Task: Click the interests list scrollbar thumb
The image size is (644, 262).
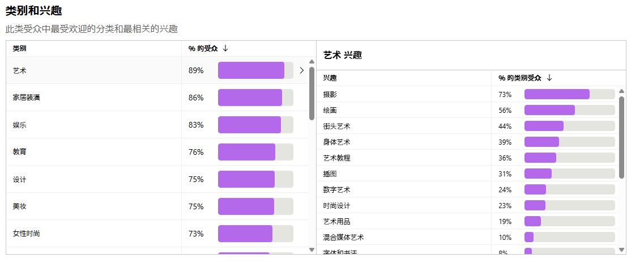Action: [x=622, y=137]
